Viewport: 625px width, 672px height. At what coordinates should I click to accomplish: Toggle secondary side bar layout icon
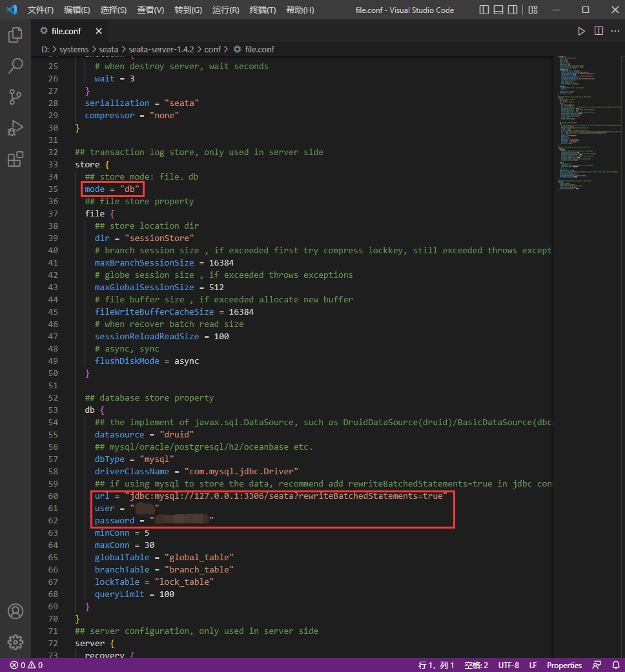tap(513, 10)
